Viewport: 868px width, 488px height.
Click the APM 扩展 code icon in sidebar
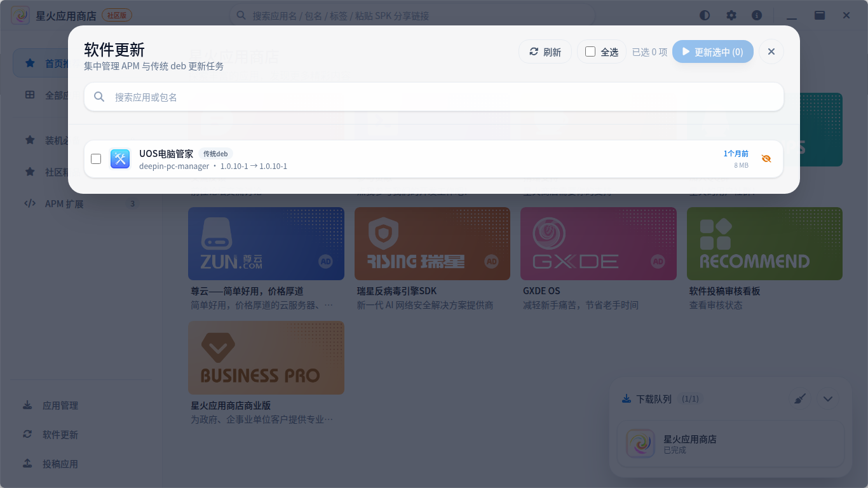tap(29, 204)
